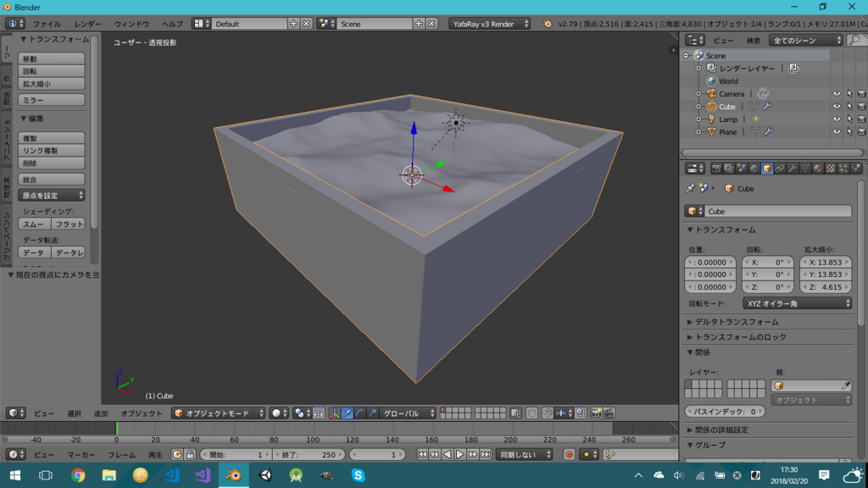Toggle proportional editing button in 3D header

point(531,413)
